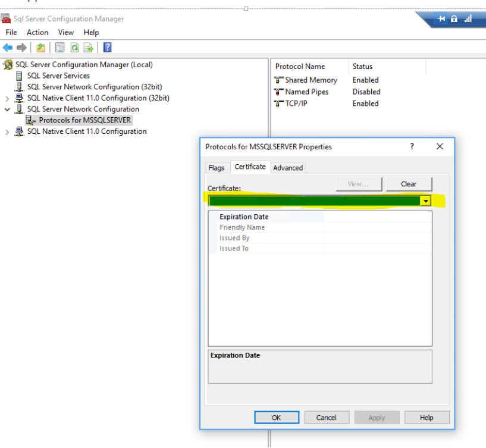The width and height of the screenshot is (486, 448).
Task: Click the Clear button
Action: [x=409, y=184]
